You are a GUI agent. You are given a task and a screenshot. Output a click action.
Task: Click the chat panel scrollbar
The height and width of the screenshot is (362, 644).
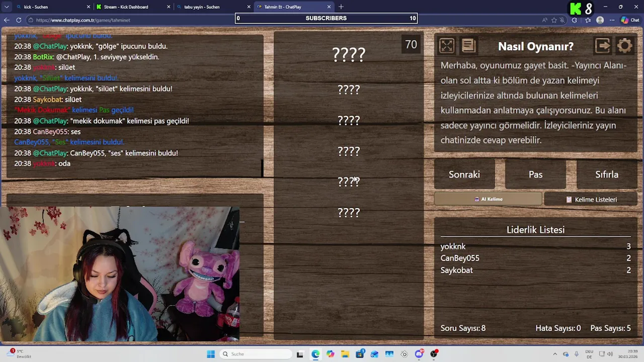pyautogui.click(x=262, y=168)
